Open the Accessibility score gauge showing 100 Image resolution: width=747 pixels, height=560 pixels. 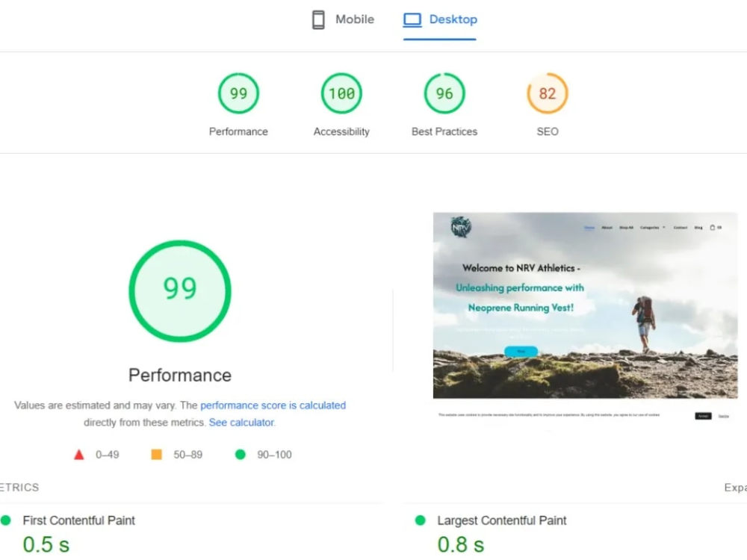coord(341,93)
